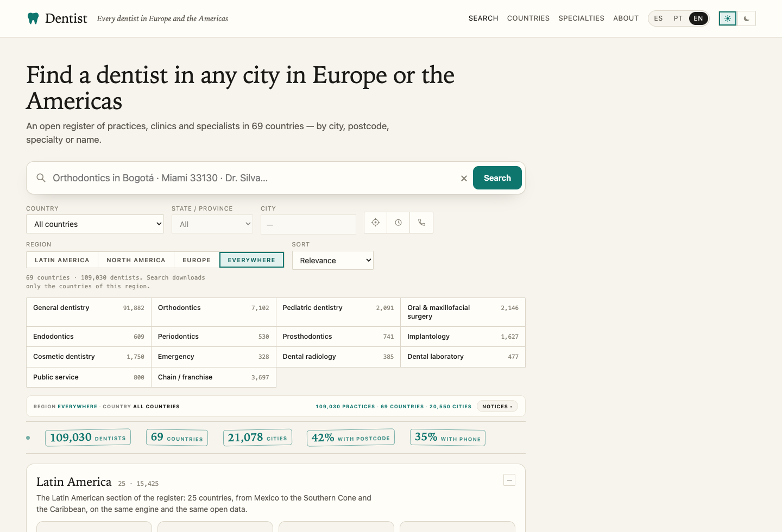Screen dimensions: 782x532
Task: Collapse the Latin America section
Action: coord(509,480)
